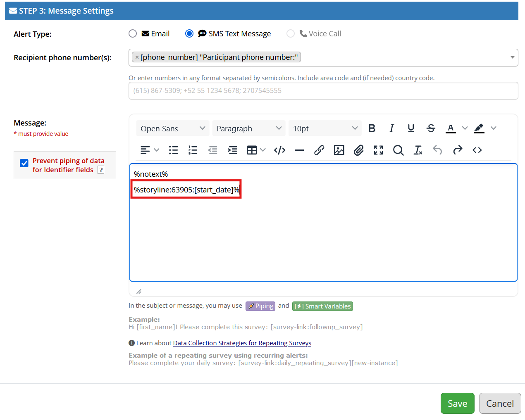Click the %notext% line in the message body
Viewport: 525px width, 420px height.
(151, 174)
